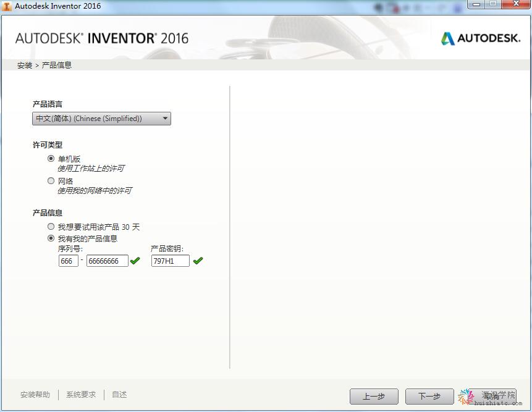Click the green checkmark beside product key
The height and width of the screenshot is (412, 532).
(198, 261)
